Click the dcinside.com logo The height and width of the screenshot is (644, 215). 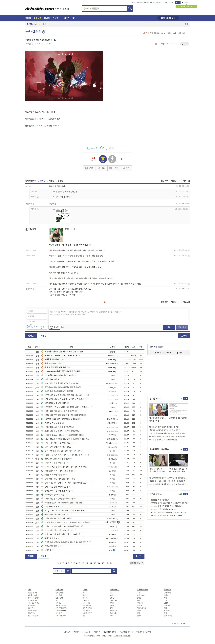39,9
